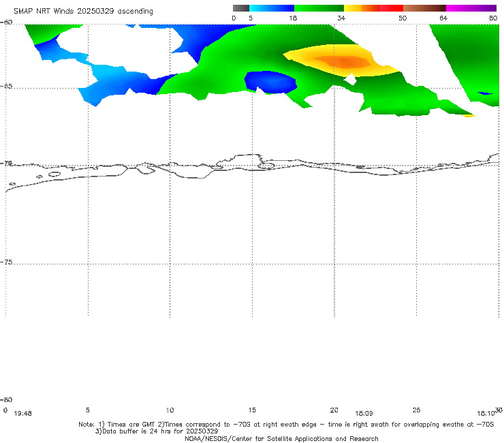Click the orange high-wind core on the map
Screen dimensions: 504x443
[343, 62]
